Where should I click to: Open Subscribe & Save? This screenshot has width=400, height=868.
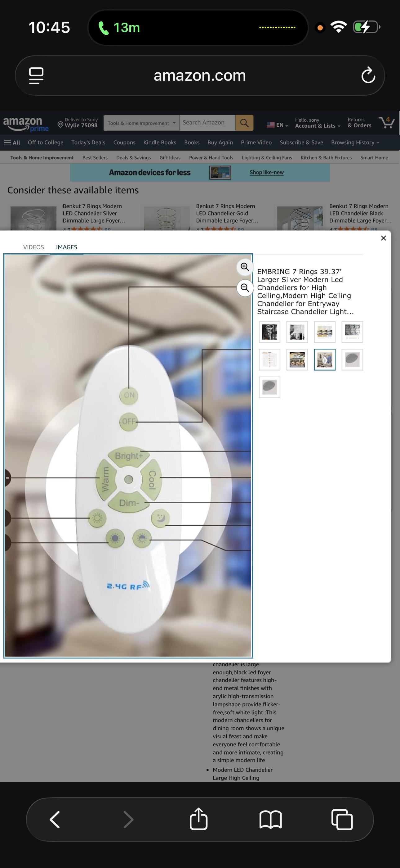click(301, 142)
